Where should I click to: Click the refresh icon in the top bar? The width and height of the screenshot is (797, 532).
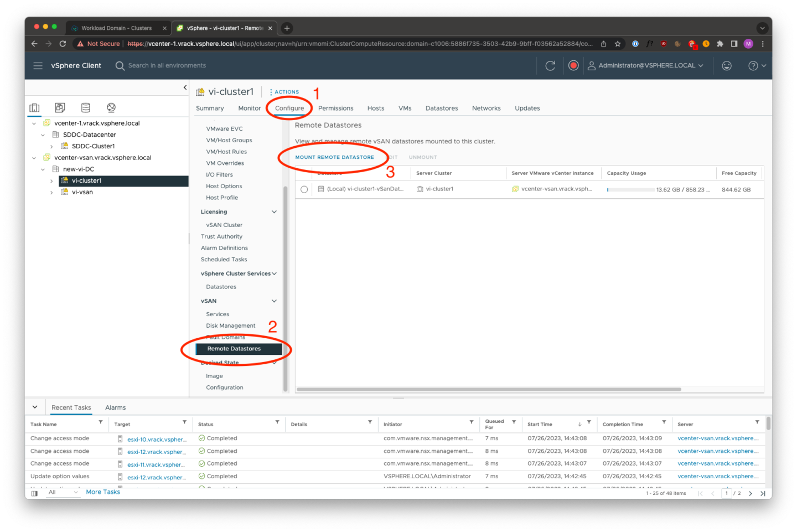pos(550,65)
